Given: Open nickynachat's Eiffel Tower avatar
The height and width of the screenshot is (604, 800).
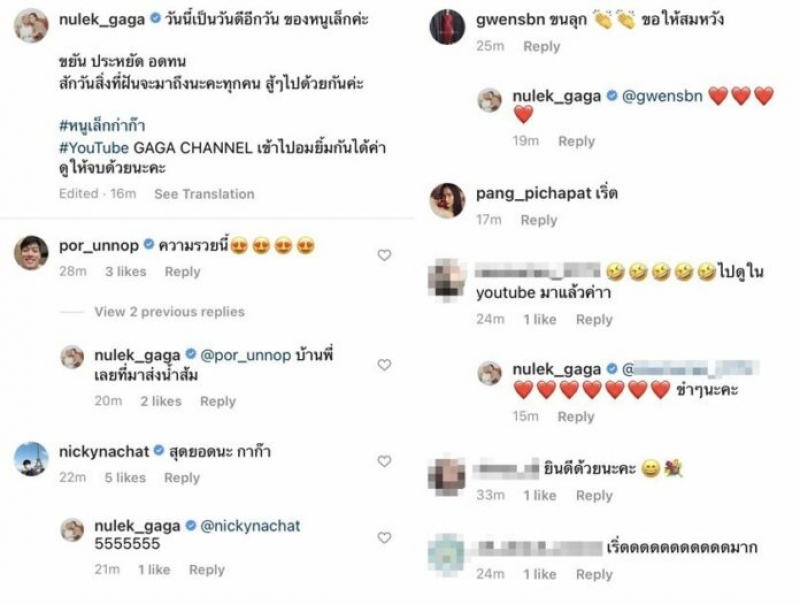Looking at the screenshot, I should 31,459.
